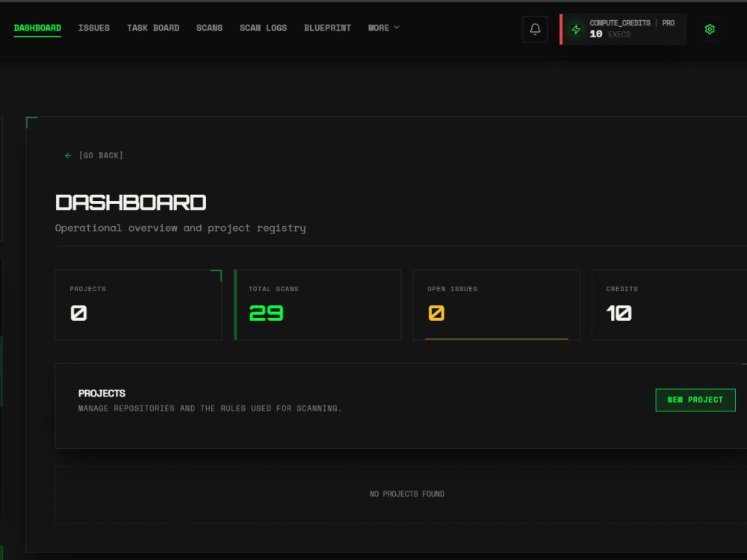Open the BLUEPRINT tab
Screen dimensions: 747x560
coord(327,28)
